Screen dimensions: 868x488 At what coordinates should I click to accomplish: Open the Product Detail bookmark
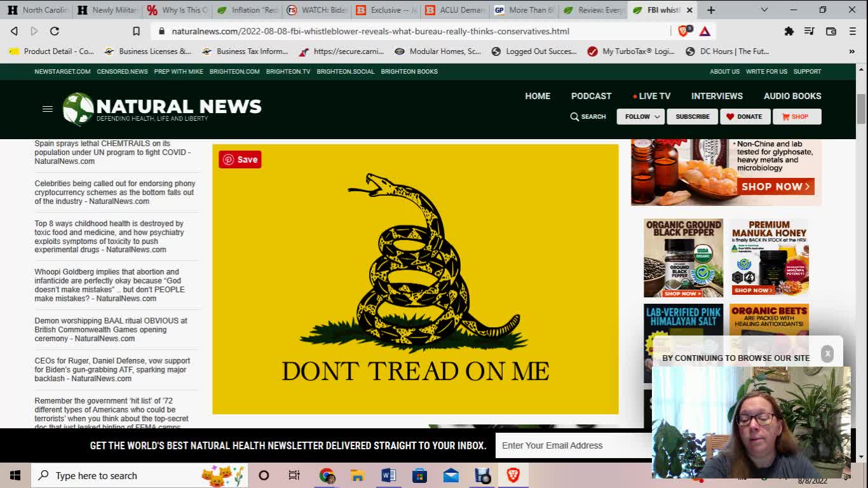tap(51, 51)
